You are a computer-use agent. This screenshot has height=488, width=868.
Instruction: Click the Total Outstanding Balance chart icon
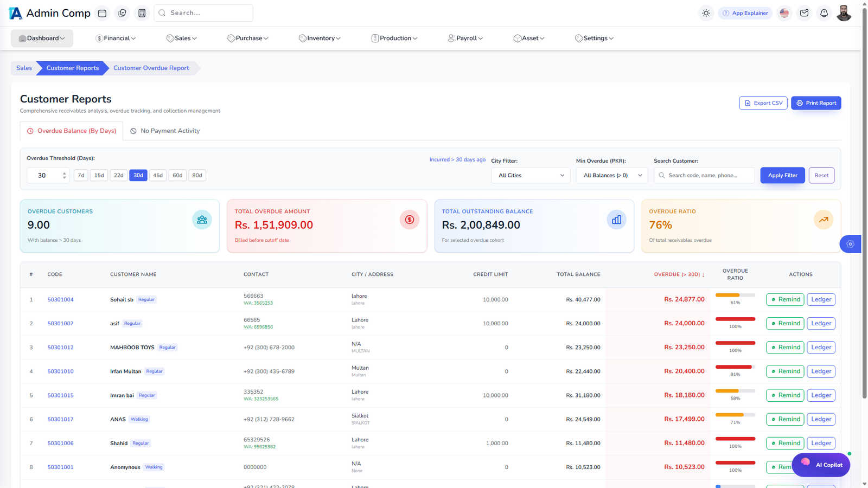tap(616, 220)
